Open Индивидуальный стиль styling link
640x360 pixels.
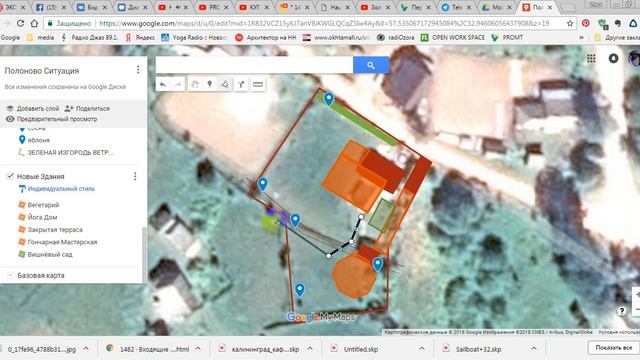[61, 189]
